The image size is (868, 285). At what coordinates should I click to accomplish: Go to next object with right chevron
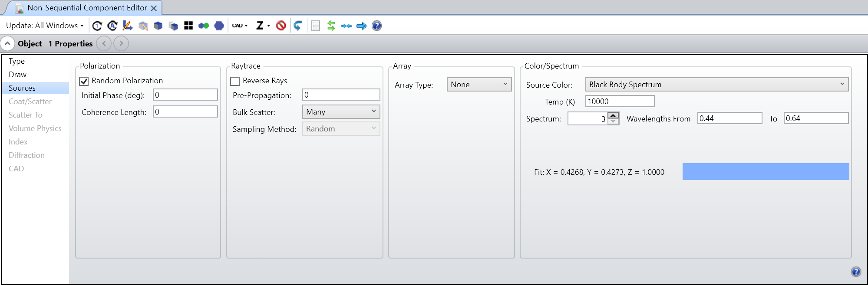pyautogui.click(x=121, y=43)
